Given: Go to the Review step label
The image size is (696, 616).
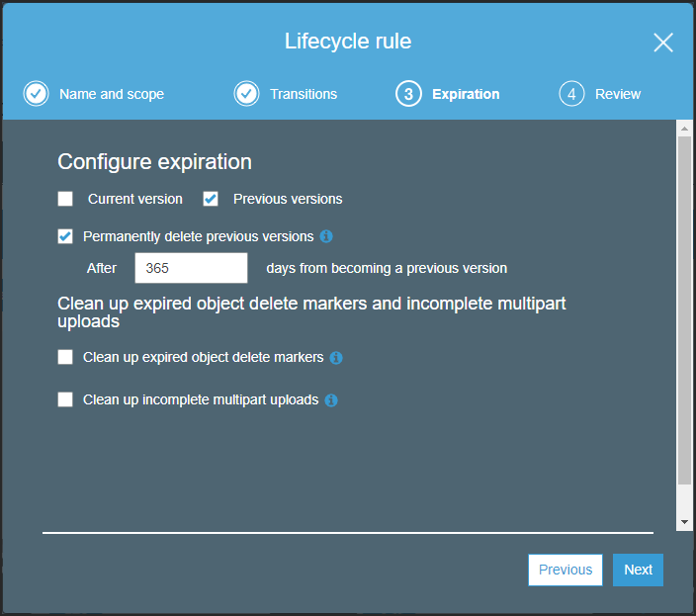Looking at the screenshot, I should tap(618, 94).
